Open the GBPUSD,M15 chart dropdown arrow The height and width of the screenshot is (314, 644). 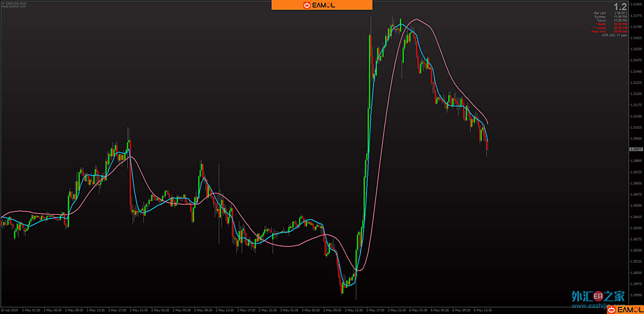click(x=3, y=3)
